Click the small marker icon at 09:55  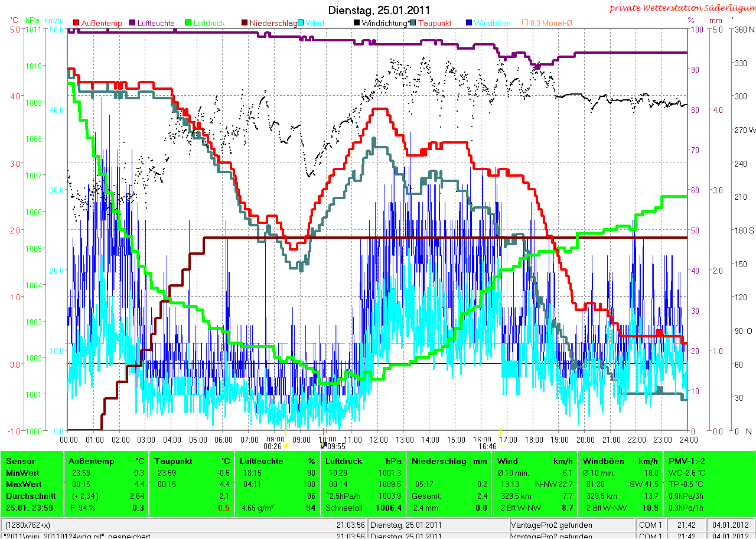[323, 446]
